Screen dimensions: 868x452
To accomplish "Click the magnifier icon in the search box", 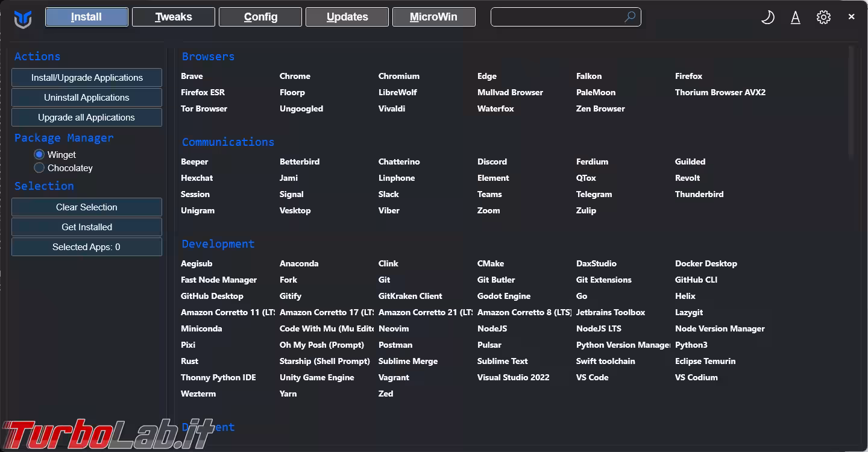I will pyautogui.click(x=629, y=17).
